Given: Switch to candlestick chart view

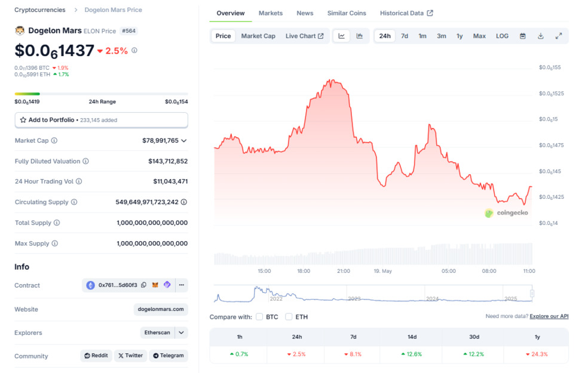Looking at the screenshot, I should point(360,36).
